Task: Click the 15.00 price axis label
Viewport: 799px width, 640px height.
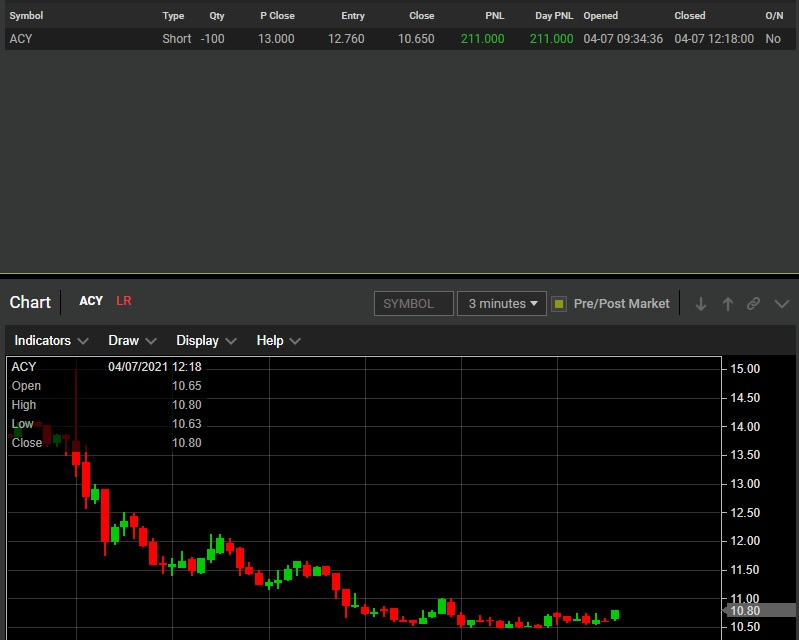Action: [745, 369]
